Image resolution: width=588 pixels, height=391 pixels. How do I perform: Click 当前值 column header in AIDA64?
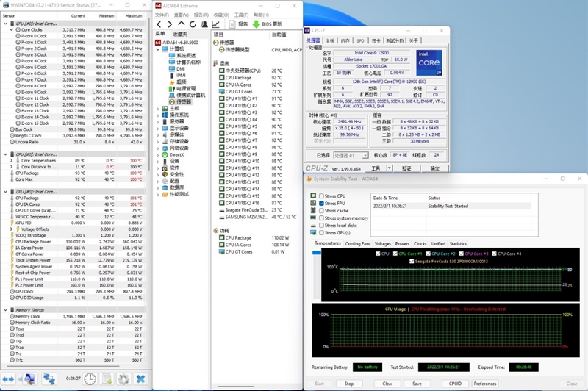click(279, 34)
